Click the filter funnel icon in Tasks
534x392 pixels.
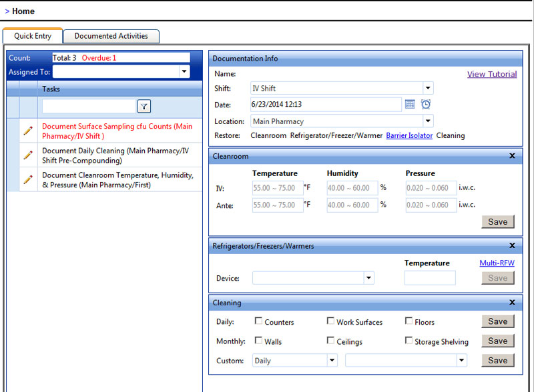[144, 106]
